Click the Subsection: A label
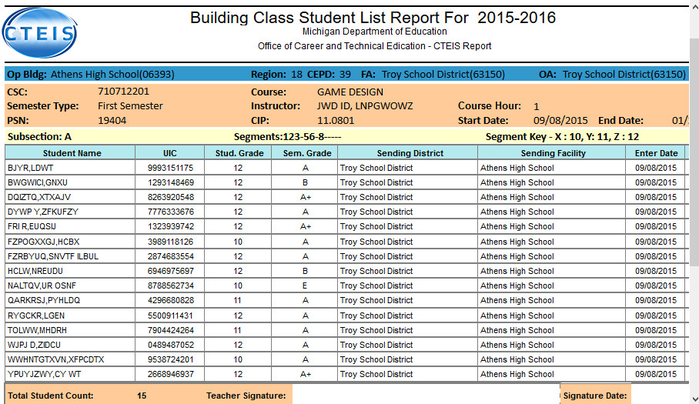699x404 pixels. 39,137
